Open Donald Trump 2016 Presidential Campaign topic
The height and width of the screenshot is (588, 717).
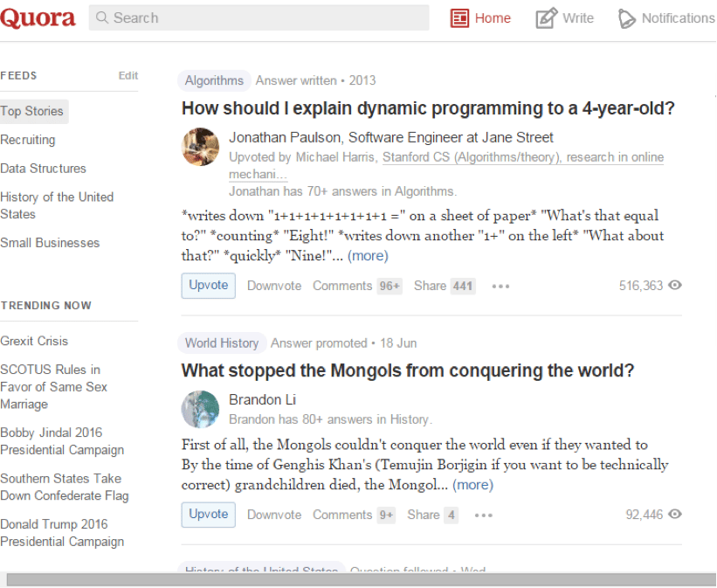tap(62, 533)
